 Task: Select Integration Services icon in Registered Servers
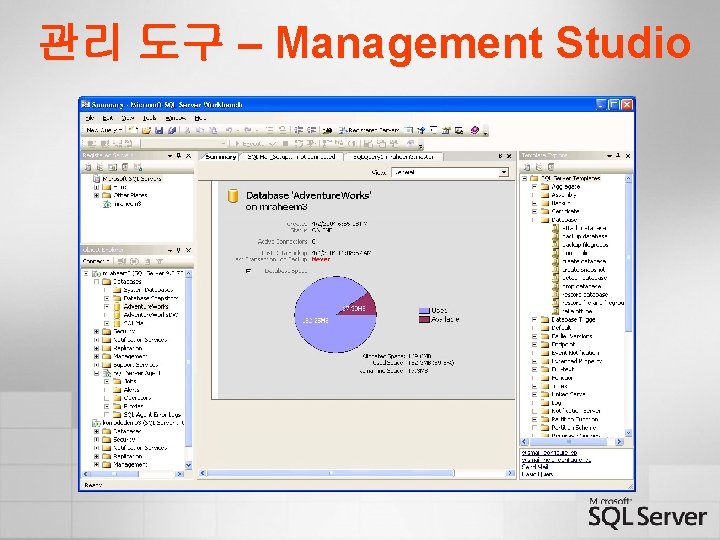[x=137, y=167]
